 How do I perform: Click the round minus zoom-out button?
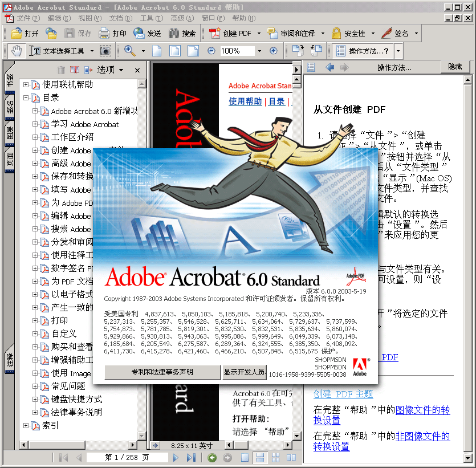(x=211, y=51)
